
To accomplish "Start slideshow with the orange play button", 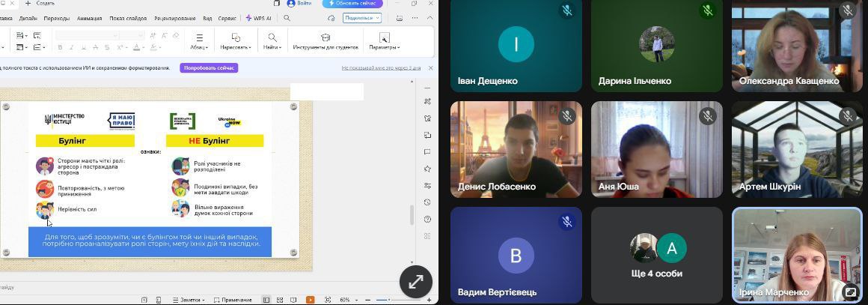I will pyautogui.click(x=310, y=300).
